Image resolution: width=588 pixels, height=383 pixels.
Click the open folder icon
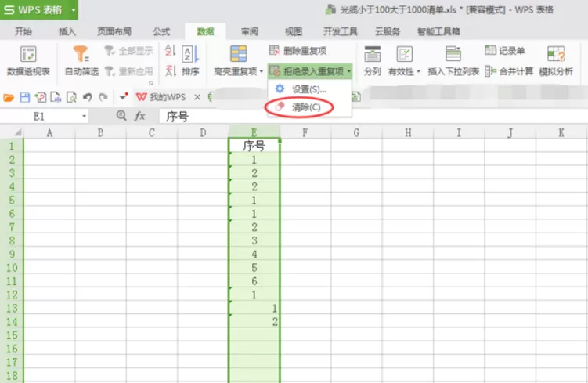point(9,98)
